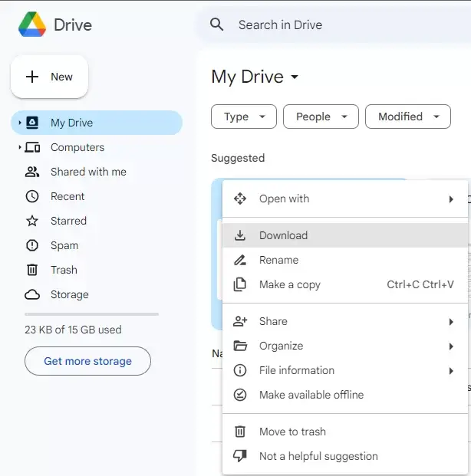This screenshot has width=471, height=476.
Task: Expand the File information submenu arrow
Action: click(x=451, y=371)
